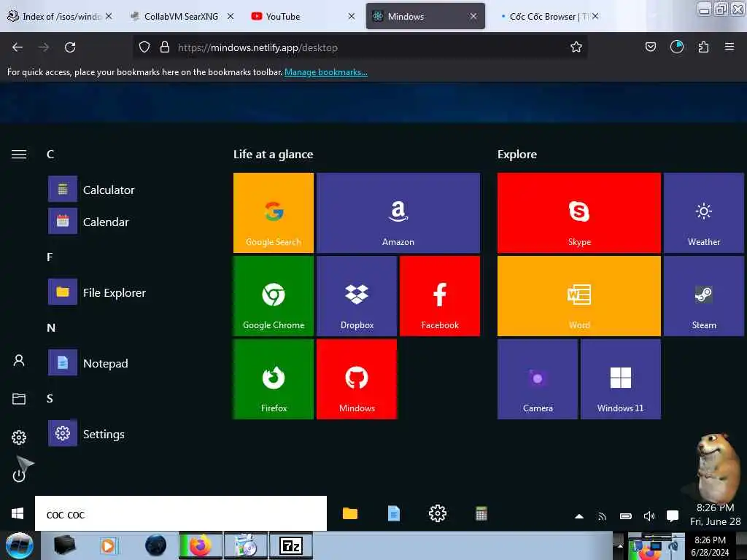Open the media player host taskbar icon
This screenshot has height=560, width=747.
point(108,545)
